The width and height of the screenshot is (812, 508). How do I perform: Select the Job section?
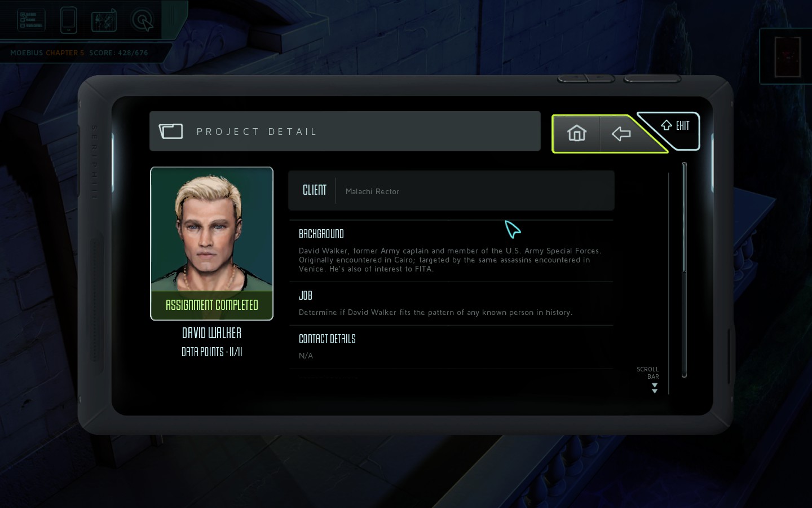pyautogui.click(x=451, y=304)
